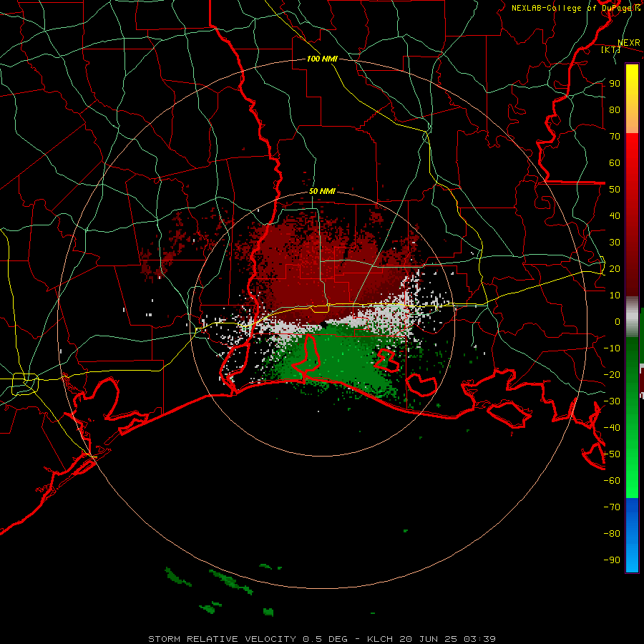Click the 50 NMI range ring label
Image resolution: width=644 pixels, height=644 pixels.
click(322, 191)
